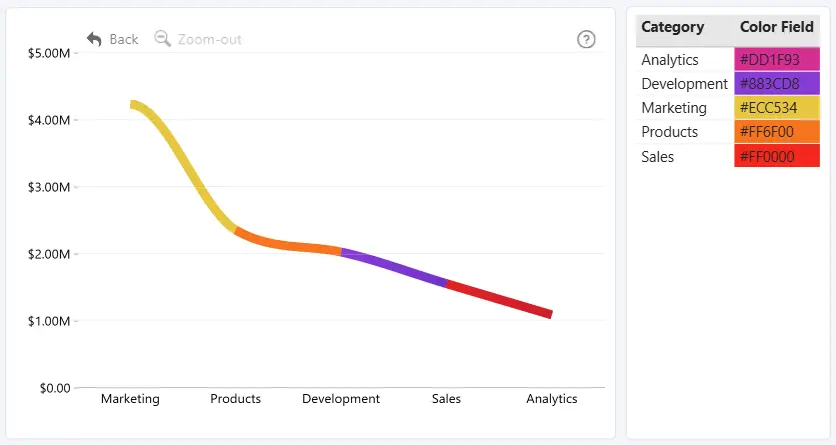
Task: Open the help question mark icon
Action: (586, 39)
